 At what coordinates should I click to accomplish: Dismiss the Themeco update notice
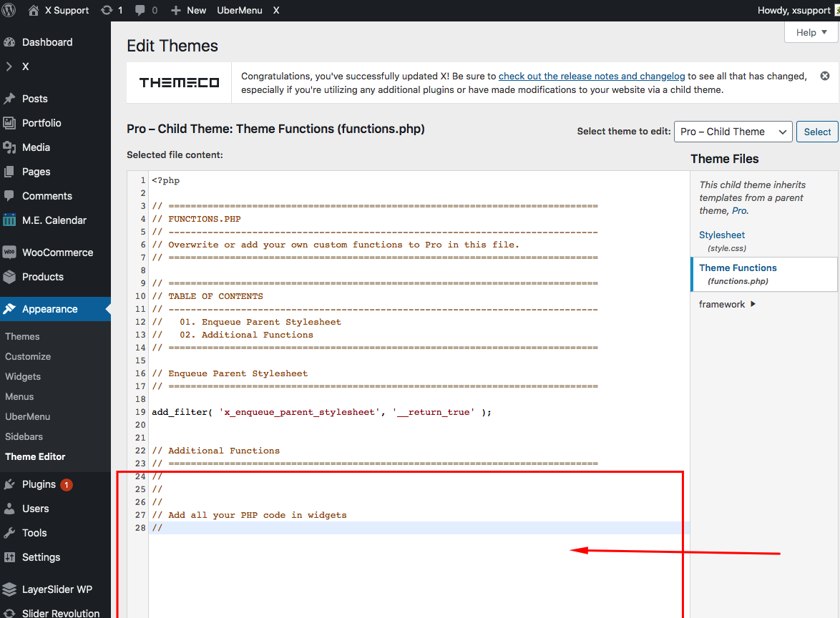(x=825, y=76)
